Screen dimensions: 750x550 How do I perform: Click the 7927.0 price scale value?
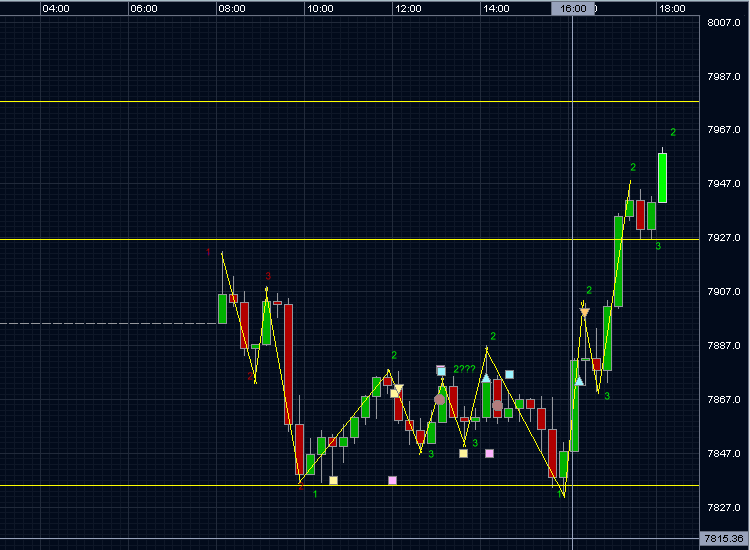pos(724,238)
